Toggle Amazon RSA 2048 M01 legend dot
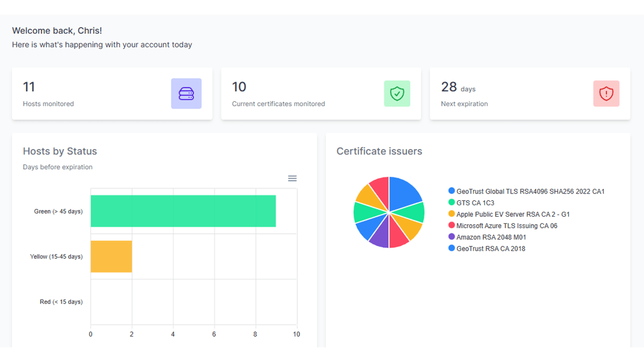Viewport: 644px width, 362px height. point(451,237)
